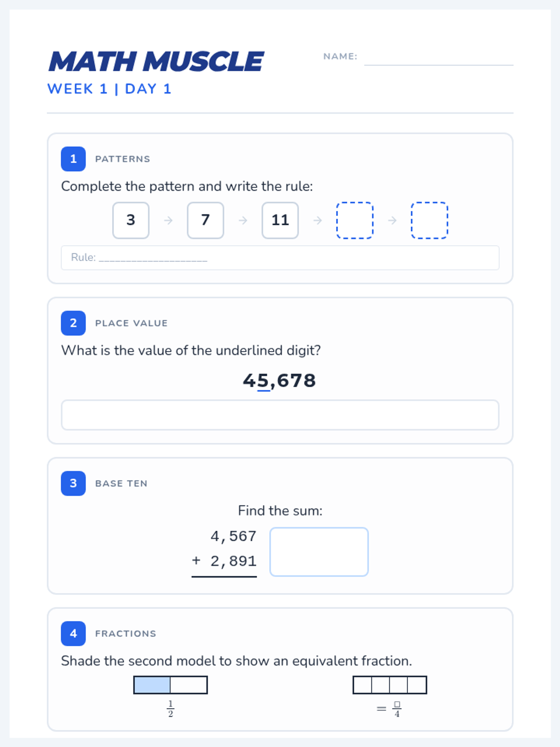
Task: Select the pattern box showing 3
Action: click(x=131, y=220)
